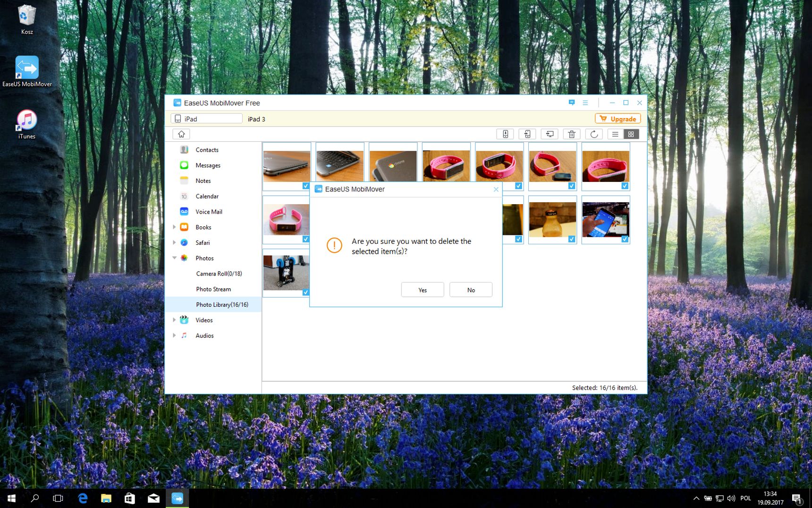Switch to thumbnail grid view
812x508 pixels.
(631, 134)
